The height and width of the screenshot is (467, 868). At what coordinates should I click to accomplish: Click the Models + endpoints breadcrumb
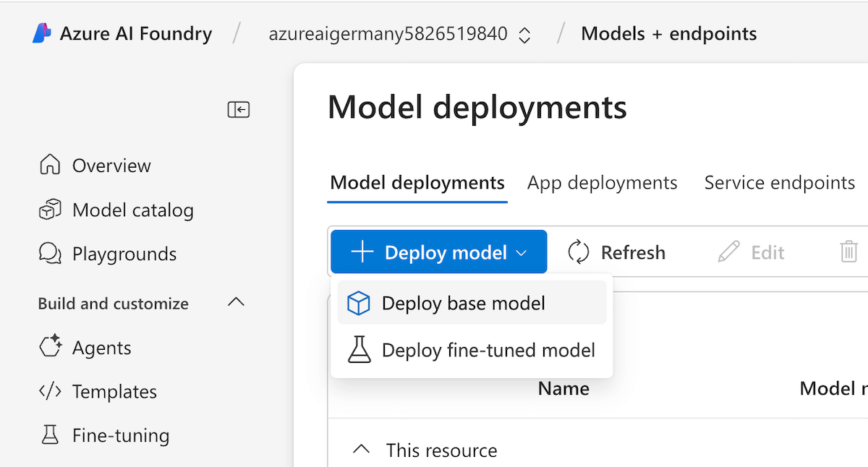(x=668, y=34)
